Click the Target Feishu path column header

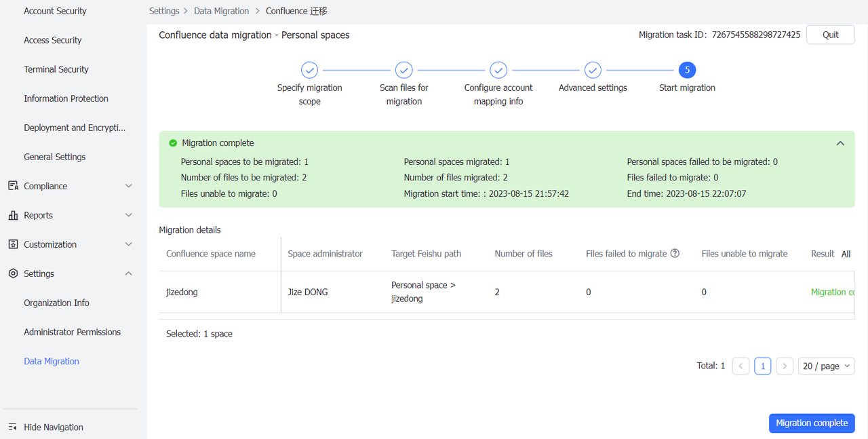click(x=426, y=254)
